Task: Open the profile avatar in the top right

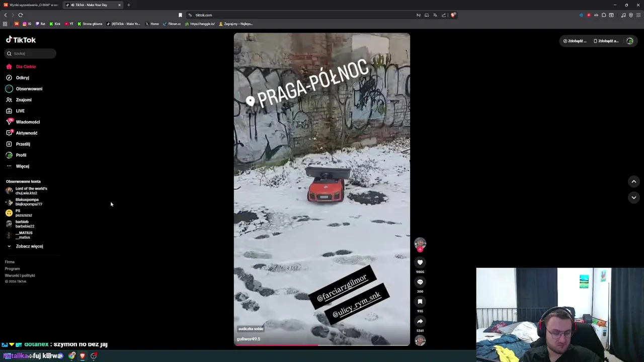Action: coord(630,41)
